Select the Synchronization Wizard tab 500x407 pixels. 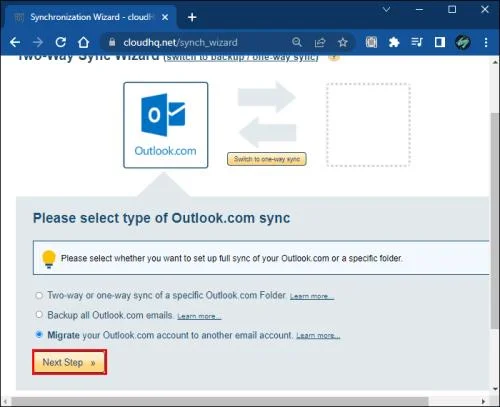click(91, 17)
